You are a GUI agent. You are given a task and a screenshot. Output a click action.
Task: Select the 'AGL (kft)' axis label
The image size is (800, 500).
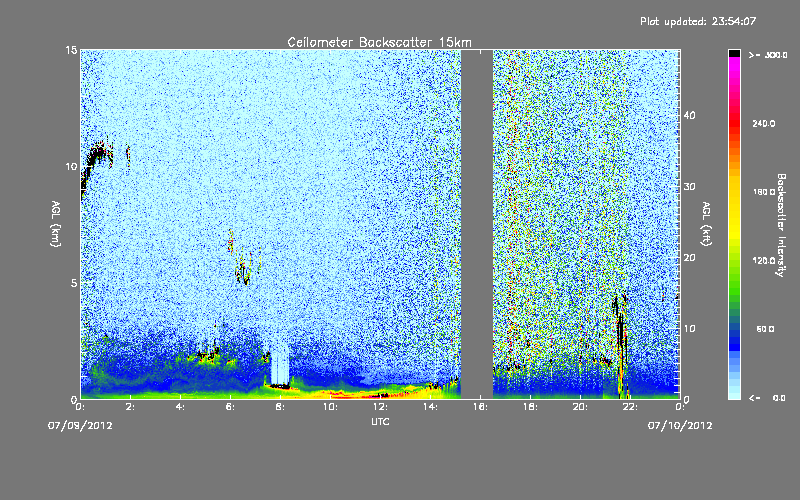[707, 224]
